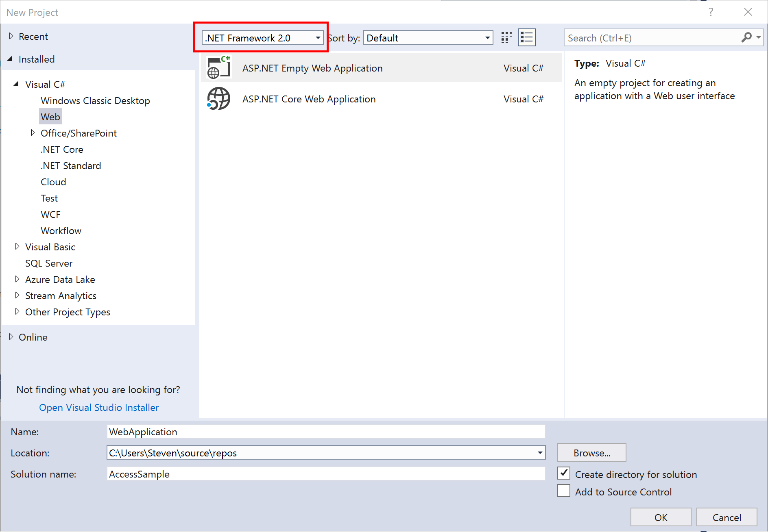Image resolution: width=768 pixels, height=532 pixels.
Task: Expand the Recent node
Action: click(11, 36)
